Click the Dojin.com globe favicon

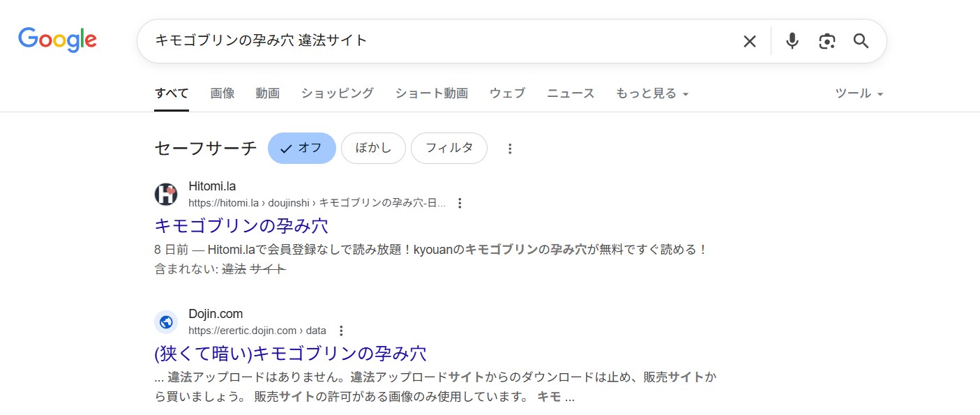click(165, 322)
